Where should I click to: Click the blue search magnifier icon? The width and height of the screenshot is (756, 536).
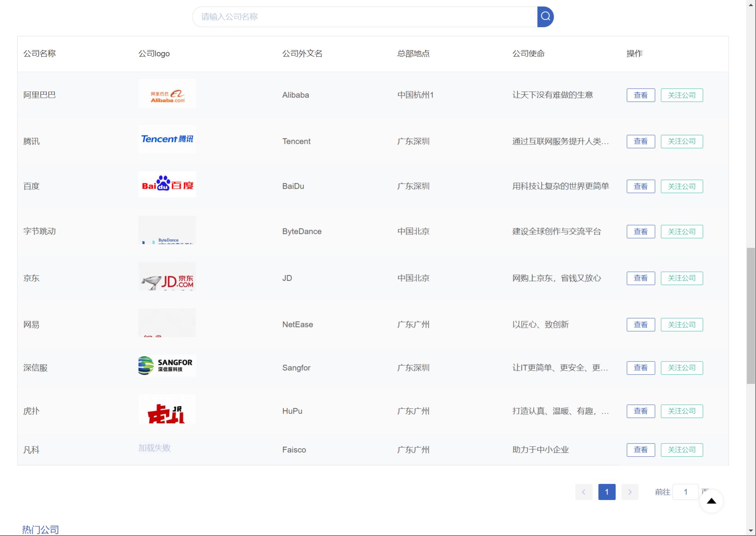[545, 16]
